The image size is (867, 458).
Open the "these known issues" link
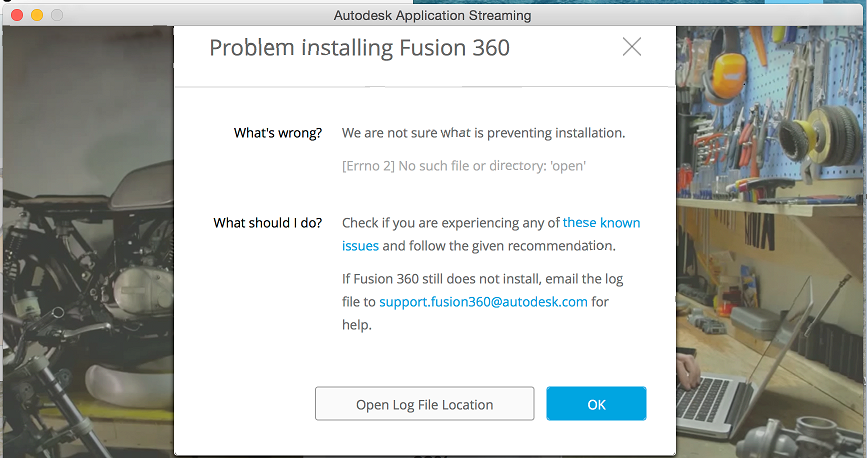tap(601, 222)
